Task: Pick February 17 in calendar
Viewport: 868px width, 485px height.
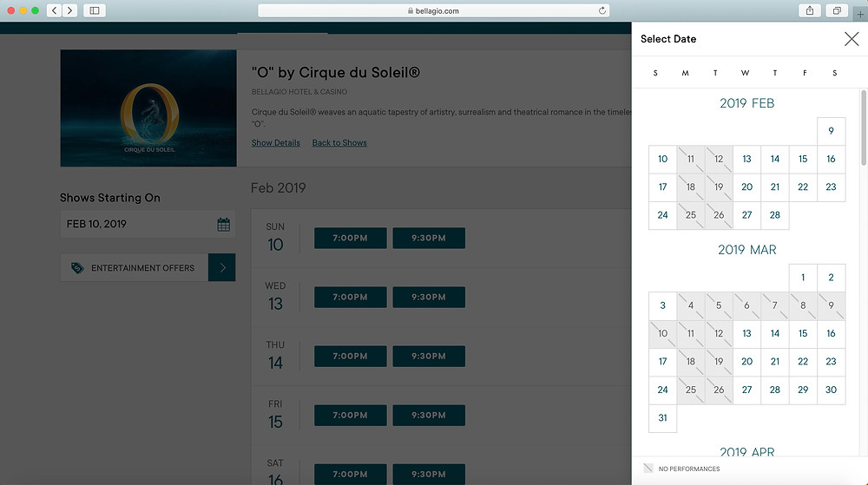Action: 662,187
